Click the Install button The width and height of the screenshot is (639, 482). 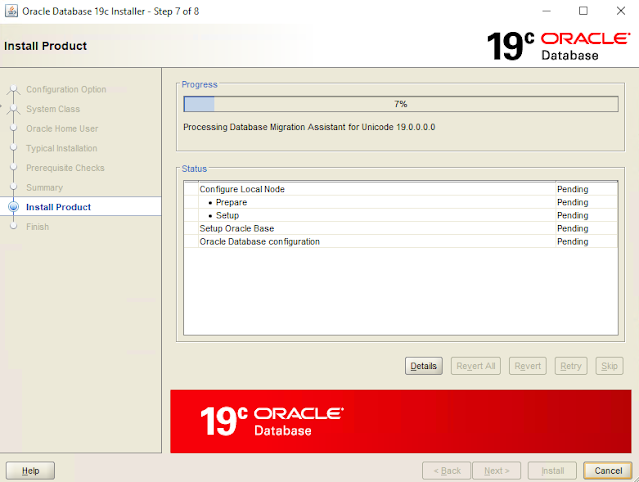point(552,471)
